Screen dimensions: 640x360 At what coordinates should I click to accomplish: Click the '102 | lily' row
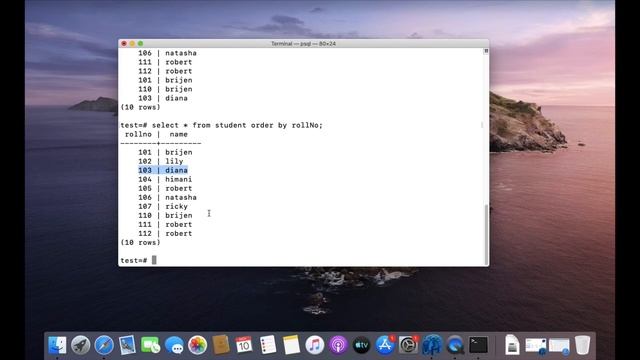(160, 161)
